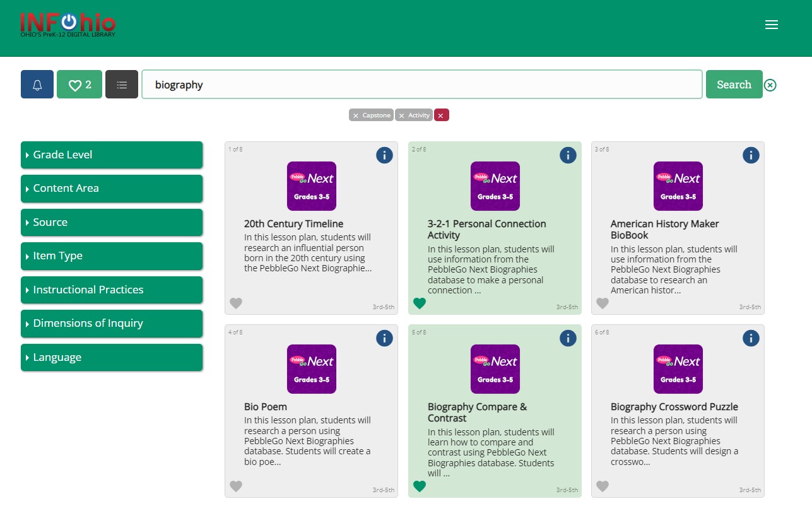812x506 pixels.
Task: Open the 20th Century Timeline title
Action: coord(294,224)
